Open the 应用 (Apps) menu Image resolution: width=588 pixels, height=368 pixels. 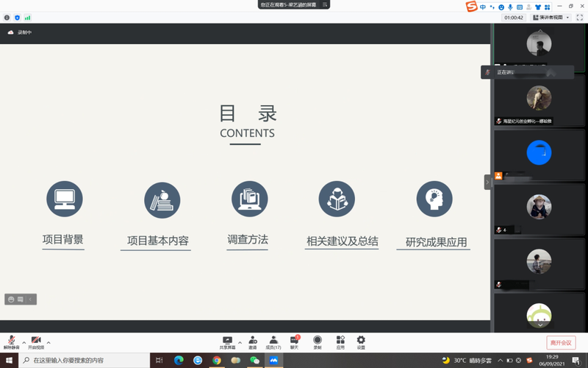pyautogui.click(x=340, y=342)
